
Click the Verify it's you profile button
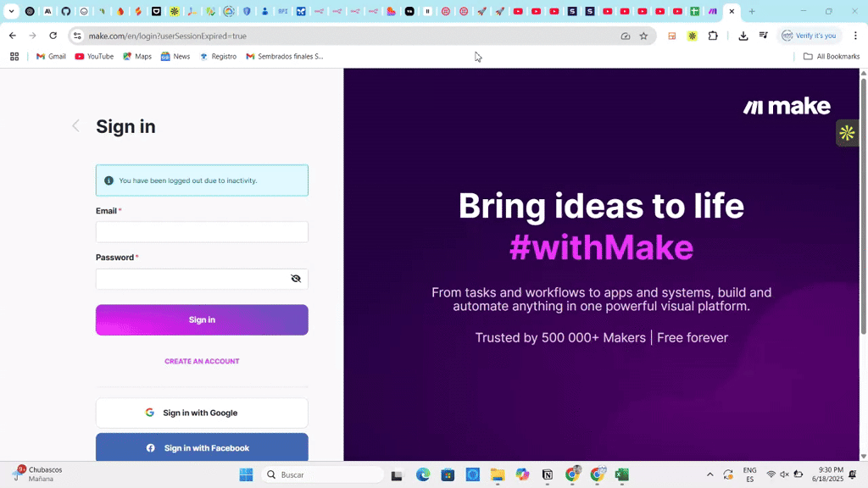(x=809, y=36)
